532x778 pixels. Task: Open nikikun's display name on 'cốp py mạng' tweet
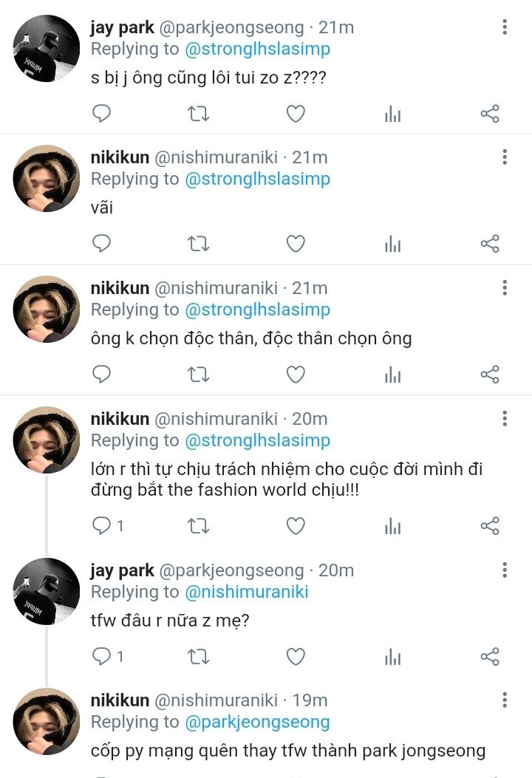click(x=120, y=700)
